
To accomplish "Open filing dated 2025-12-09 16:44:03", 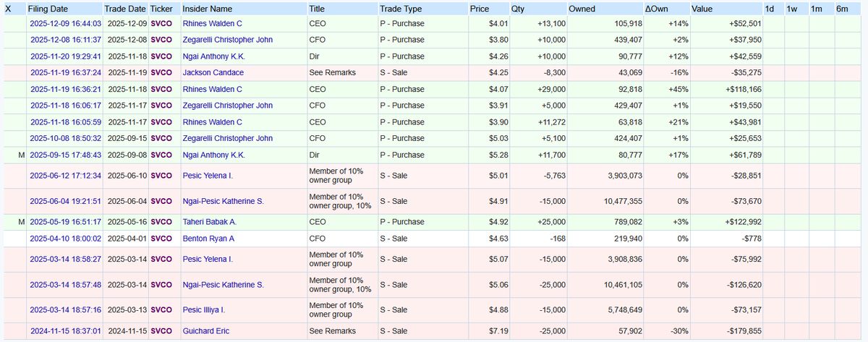I will pyautogui.click(x=65, y=23).
